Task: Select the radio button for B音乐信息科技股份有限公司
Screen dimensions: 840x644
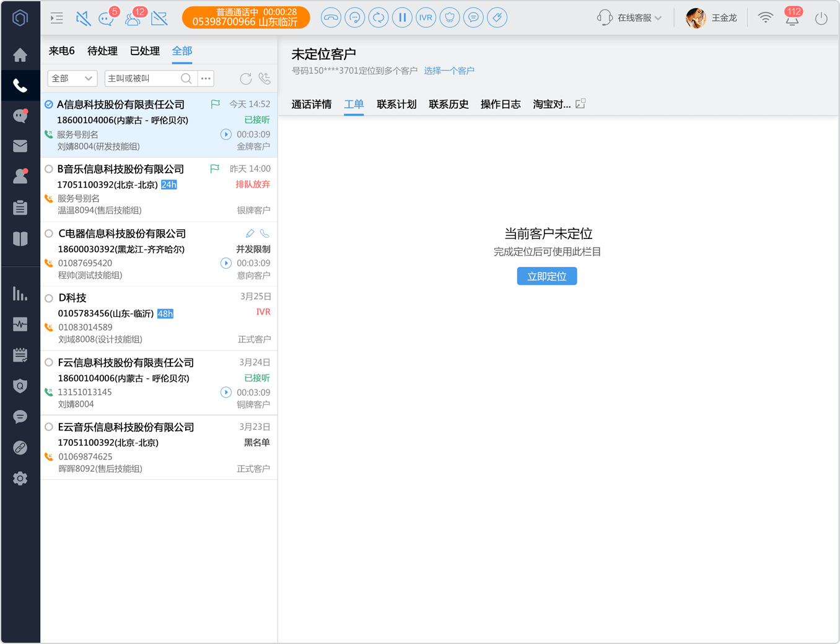Action: [49, 169]
